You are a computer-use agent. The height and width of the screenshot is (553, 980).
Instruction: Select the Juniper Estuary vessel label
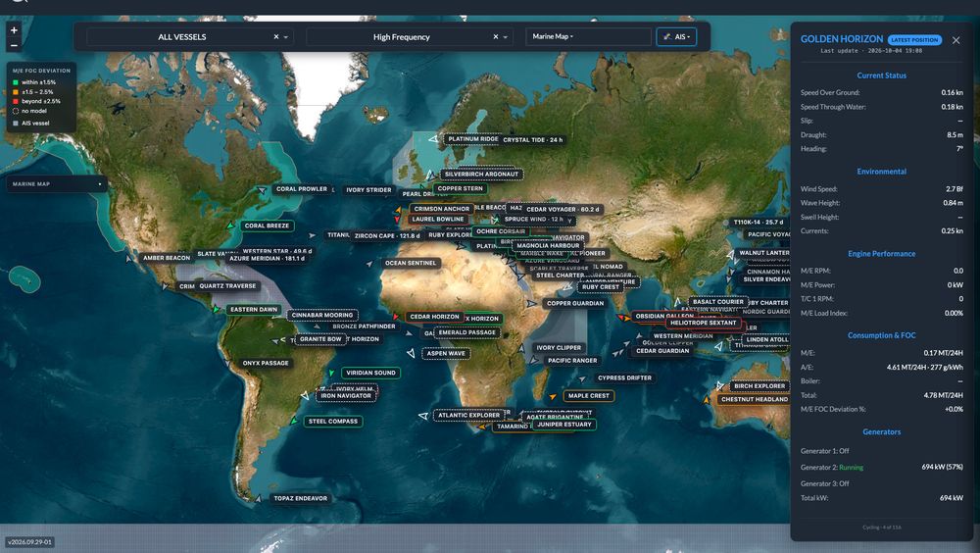563,425
